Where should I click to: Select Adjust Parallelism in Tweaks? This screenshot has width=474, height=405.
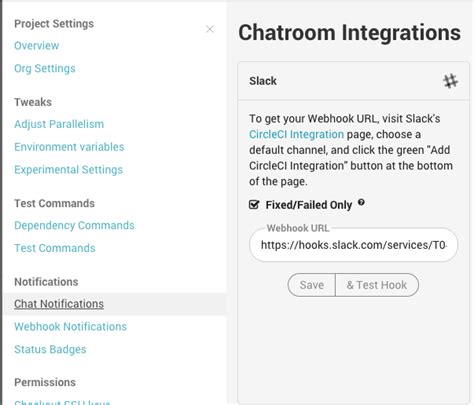coord(59,124)
